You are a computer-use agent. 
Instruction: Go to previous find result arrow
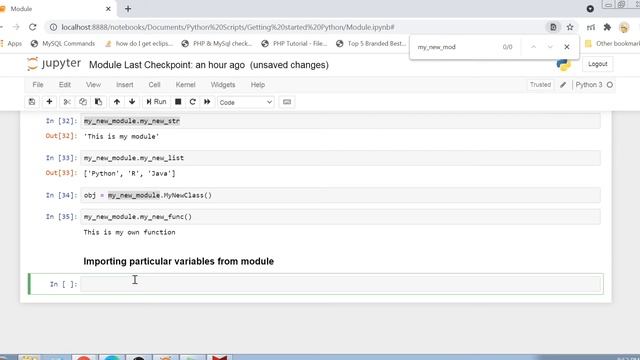533,47
